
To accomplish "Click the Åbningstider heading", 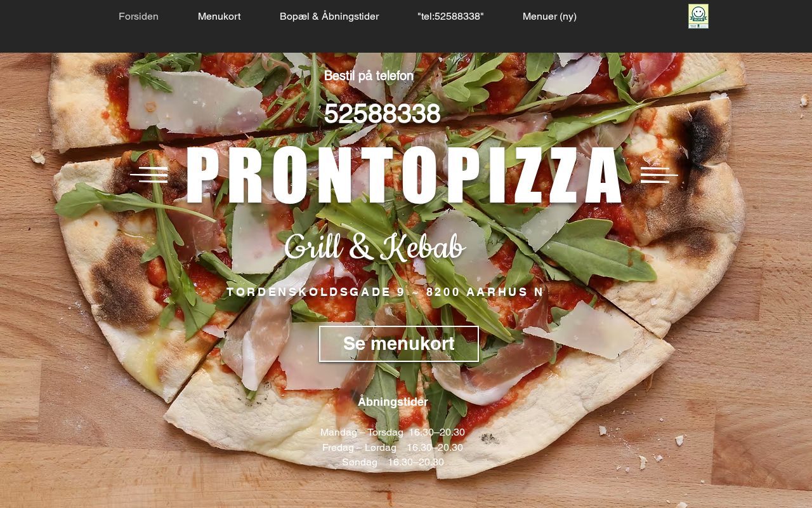I will coord(393,402).
